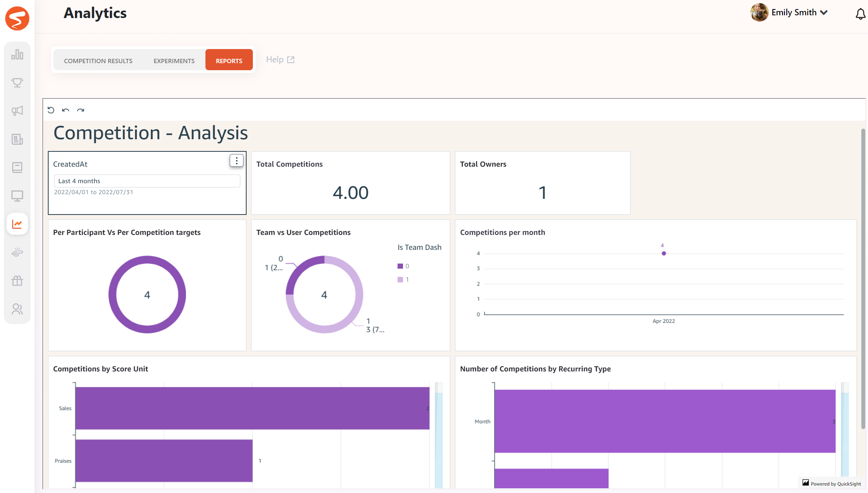Viewport: 868px width, 493px height.
Task: Click the Score Unit chart vertical scrollbar
Action: point(439,435)
